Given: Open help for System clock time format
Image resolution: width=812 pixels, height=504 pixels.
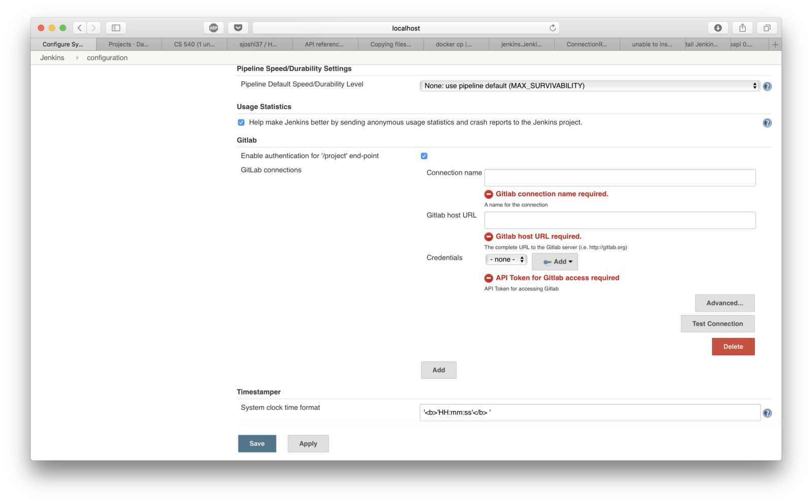Looking at the screenshot, I should click(x=767, y=413).
